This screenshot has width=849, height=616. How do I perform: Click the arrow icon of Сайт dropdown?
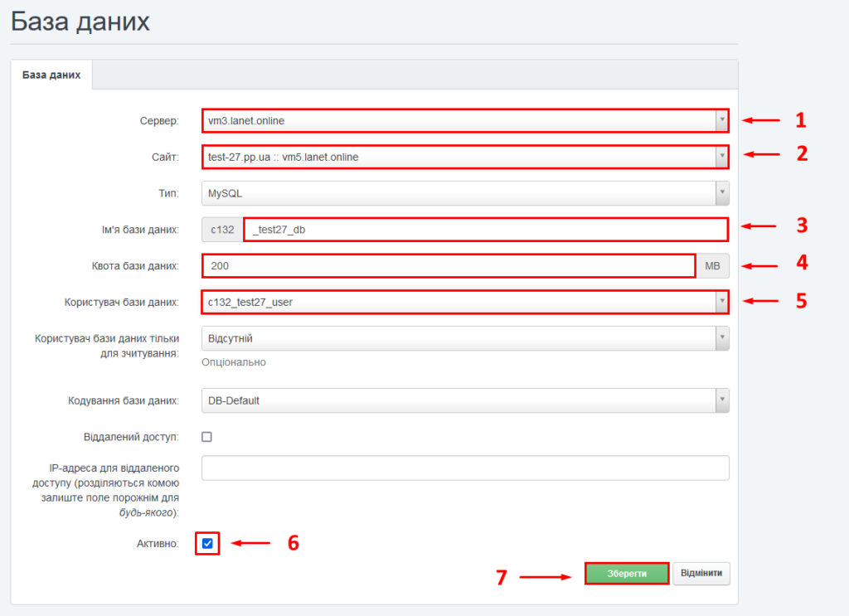click(722, 157)
